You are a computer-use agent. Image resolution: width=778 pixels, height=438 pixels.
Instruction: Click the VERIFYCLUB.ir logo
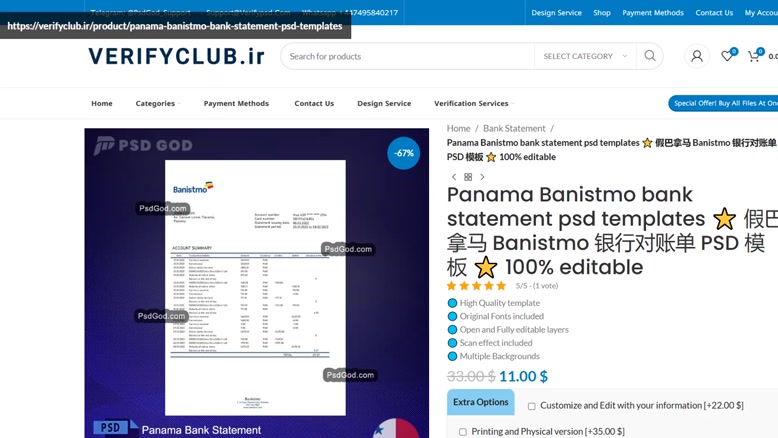(176, 56)
